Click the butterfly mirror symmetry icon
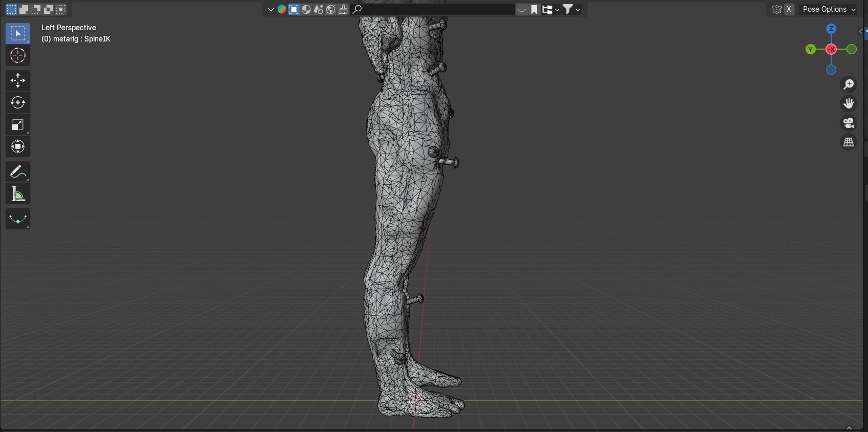The height and width of the screenshot is (432, 868). (776, 9)
